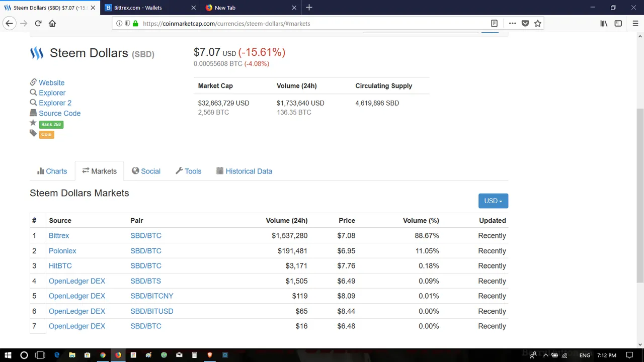This screenshot has height=362, width=644.
Task: Click the ENG language indicator
Action: point(585,355)
